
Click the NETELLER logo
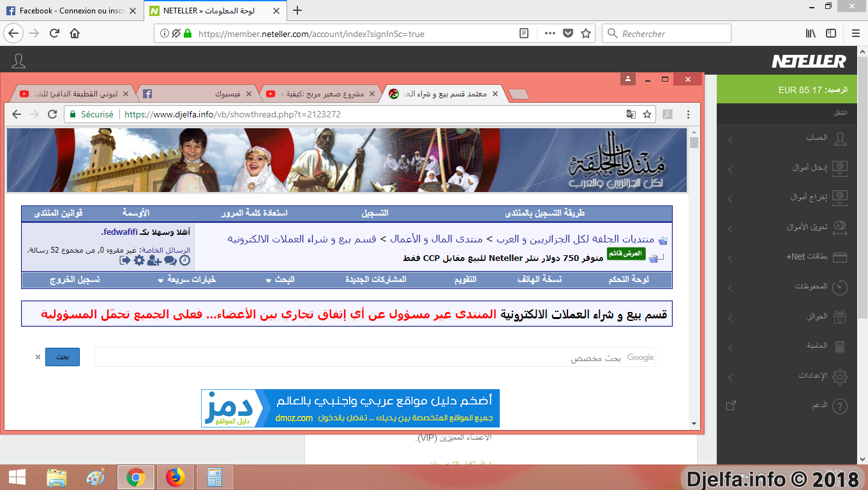[809, 61]
